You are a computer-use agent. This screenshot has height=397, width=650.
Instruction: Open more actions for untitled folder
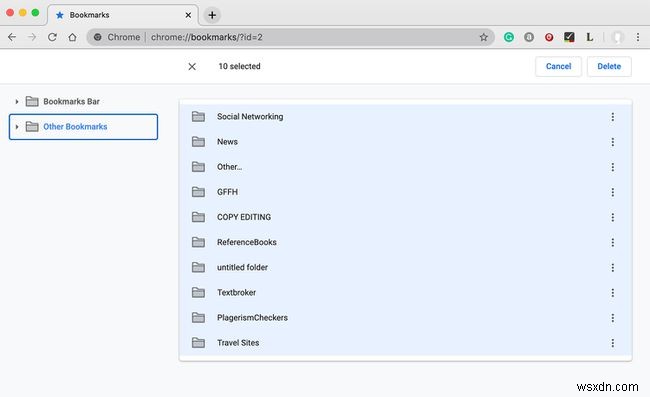612,268
